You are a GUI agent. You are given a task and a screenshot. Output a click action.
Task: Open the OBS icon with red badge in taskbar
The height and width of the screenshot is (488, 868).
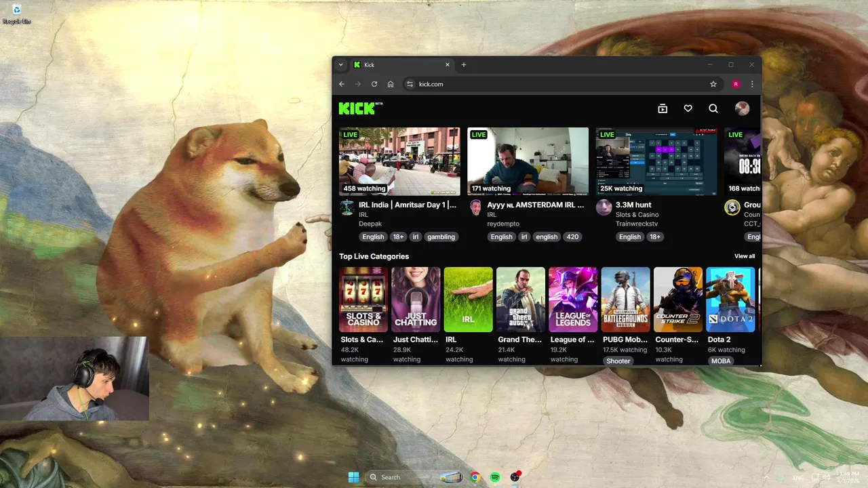click(515, 477)
